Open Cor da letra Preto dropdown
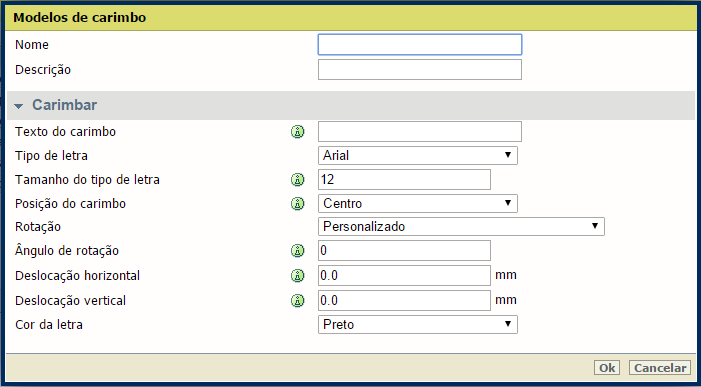 (x=418, y=324)
